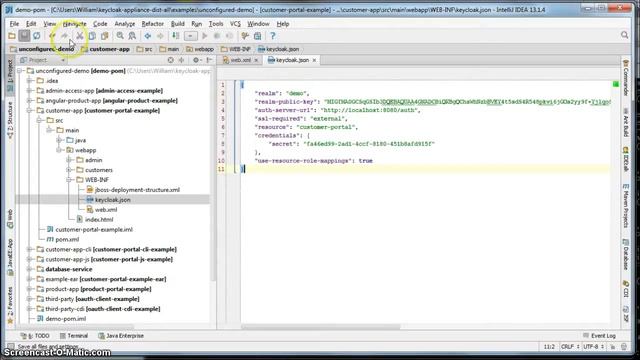Toggle the Favorites side tool window
The image size is (640, 360).
[x=10, y=305]
